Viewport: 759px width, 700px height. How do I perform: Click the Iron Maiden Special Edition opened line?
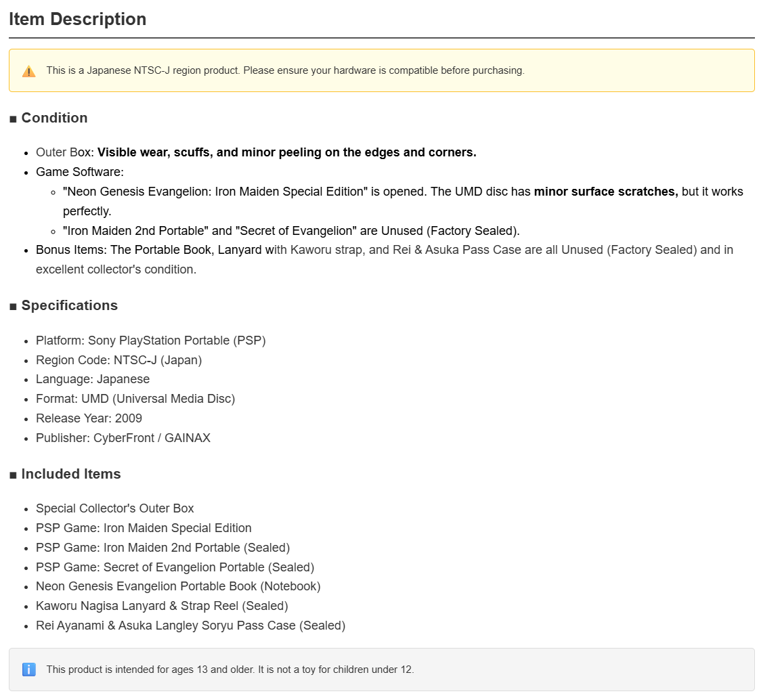(403, 201)
